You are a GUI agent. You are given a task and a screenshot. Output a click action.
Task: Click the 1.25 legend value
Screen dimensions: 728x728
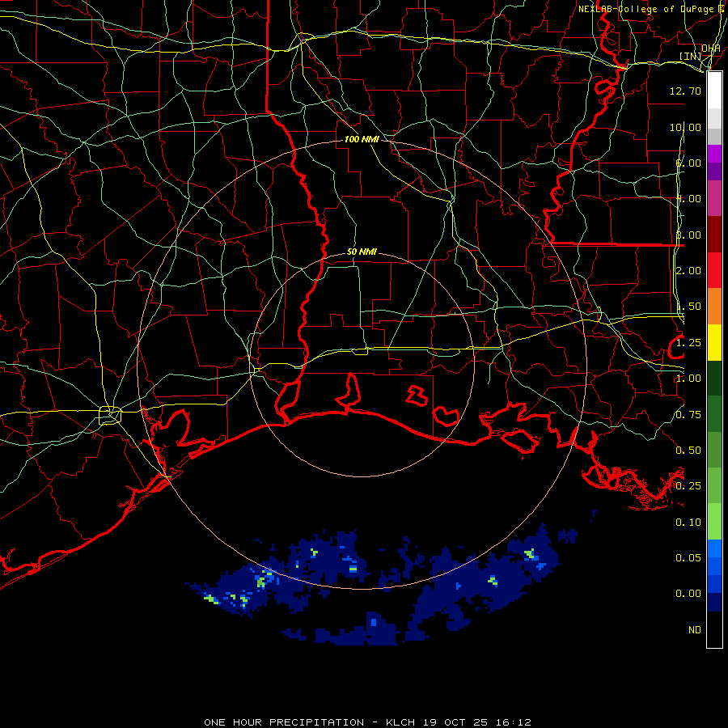tap(688, 343)
